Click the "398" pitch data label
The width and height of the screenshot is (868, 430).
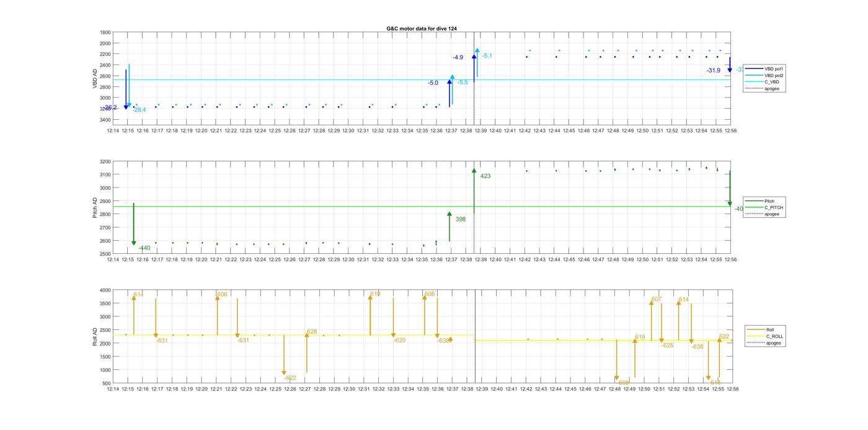click(461, 219)
